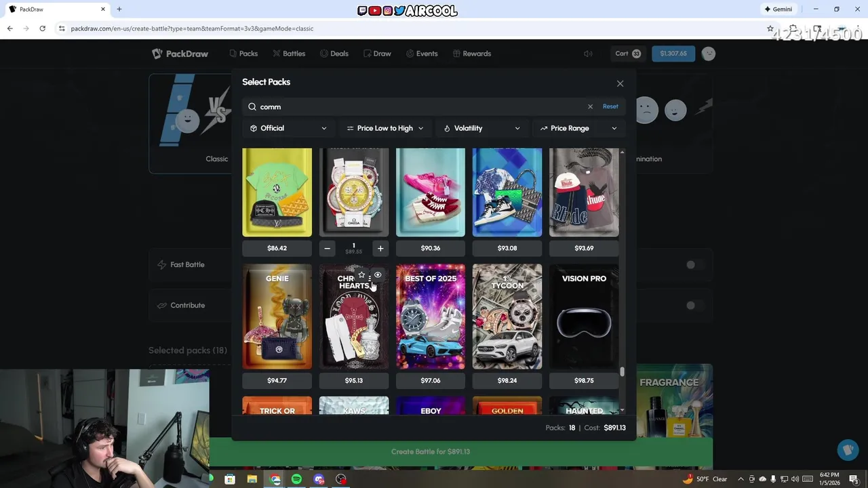The height and width of the screenshot is (488, 868).
Task: Favorite the Chrome Hearts pack star icon
Action: coord(361,274)
